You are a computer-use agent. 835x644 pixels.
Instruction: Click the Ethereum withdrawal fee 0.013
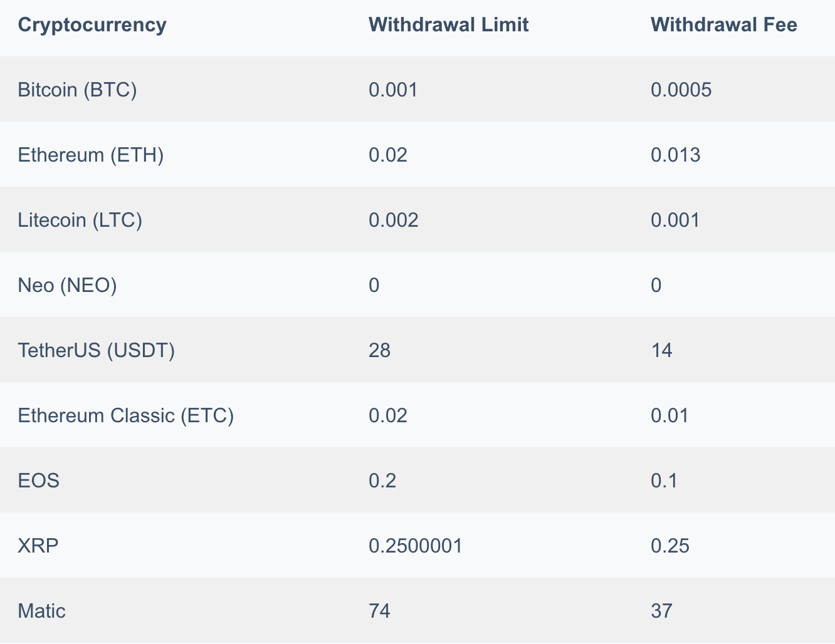pos(676,155)
